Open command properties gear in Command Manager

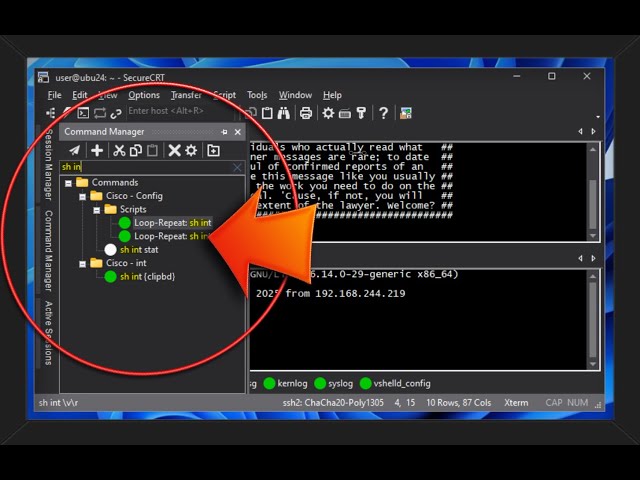coord(191,151)
